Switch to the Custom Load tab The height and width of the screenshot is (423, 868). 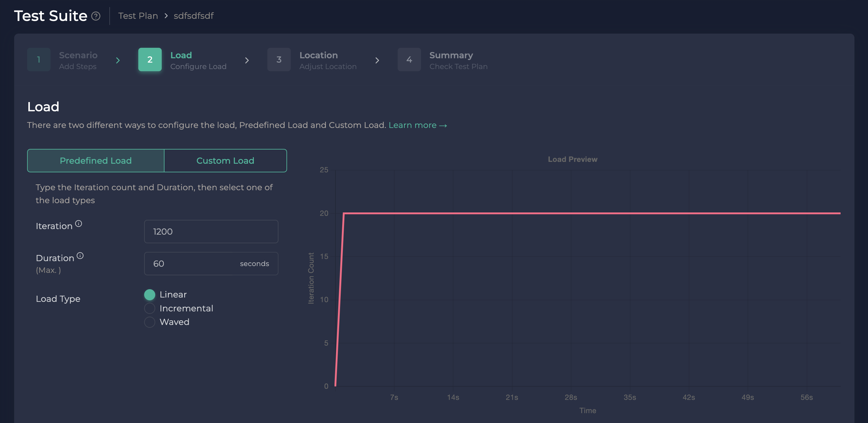(225, 161)
